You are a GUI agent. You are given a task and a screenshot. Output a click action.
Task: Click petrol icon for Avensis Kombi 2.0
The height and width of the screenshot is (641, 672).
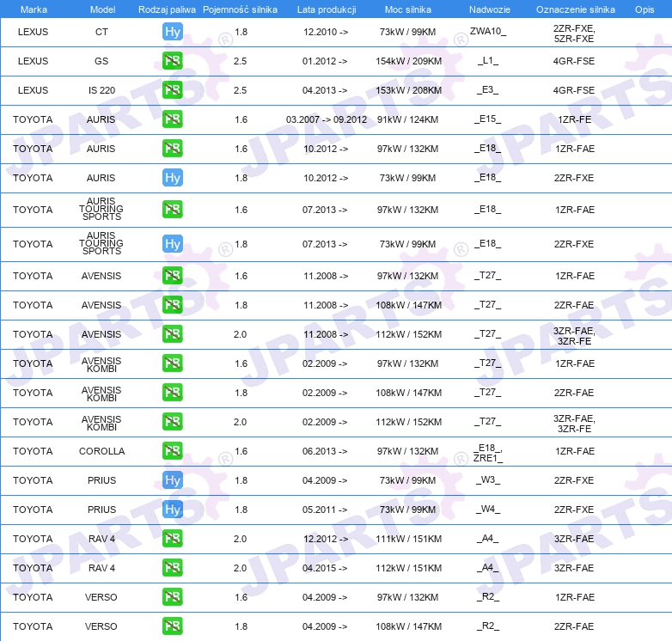173,422
